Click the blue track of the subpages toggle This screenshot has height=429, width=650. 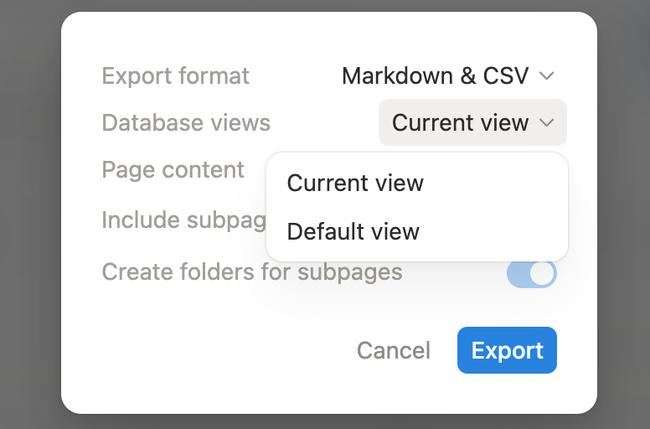click(x=518, y=276)
